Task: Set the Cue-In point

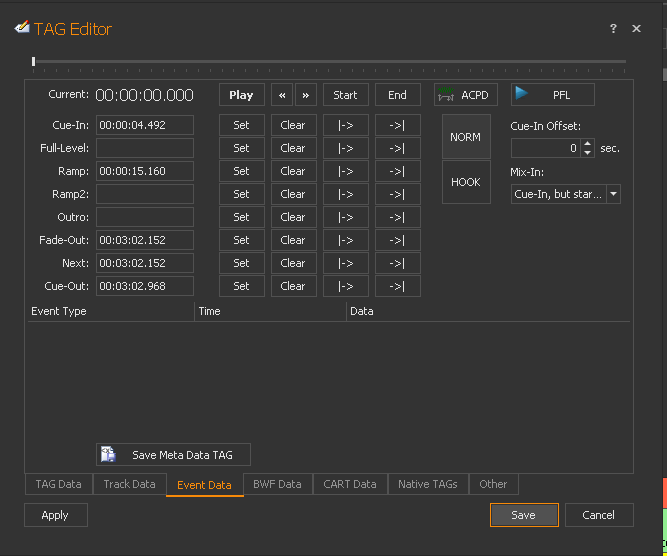Action: click(x=242, y=125)
